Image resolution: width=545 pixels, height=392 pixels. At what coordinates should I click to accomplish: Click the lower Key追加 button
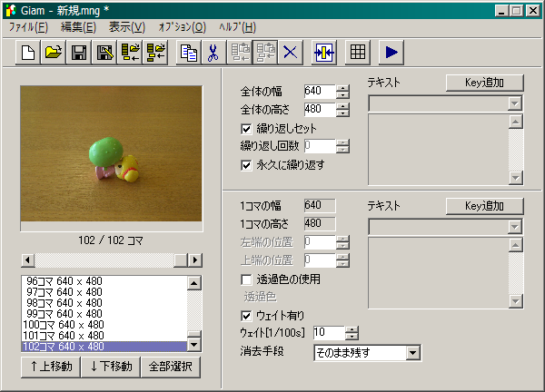click(484, 206)
